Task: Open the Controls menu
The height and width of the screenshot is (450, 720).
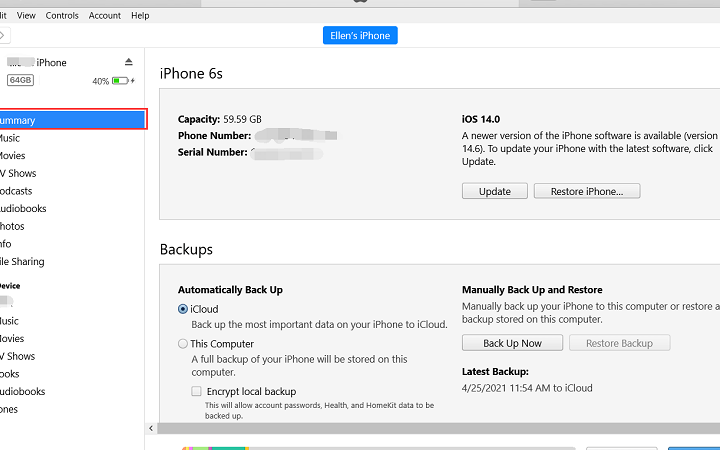Action: [x=62, y=16]
